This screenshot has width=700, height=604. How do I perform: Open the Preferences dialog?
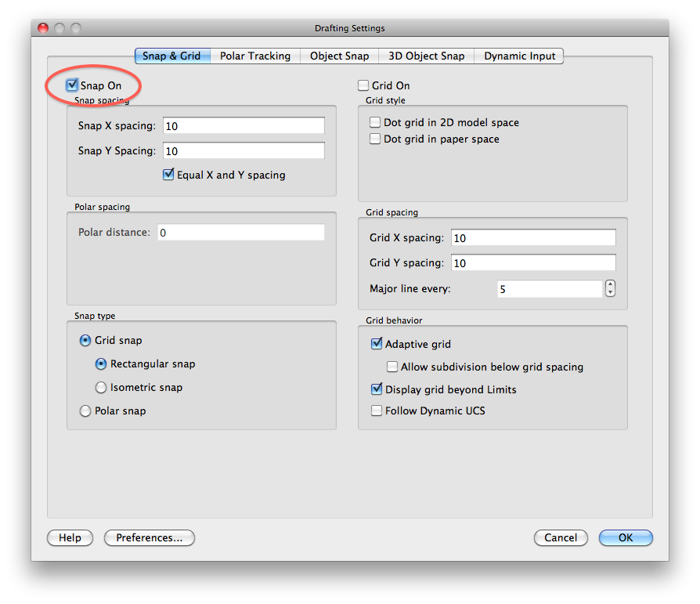click(149, 538)
